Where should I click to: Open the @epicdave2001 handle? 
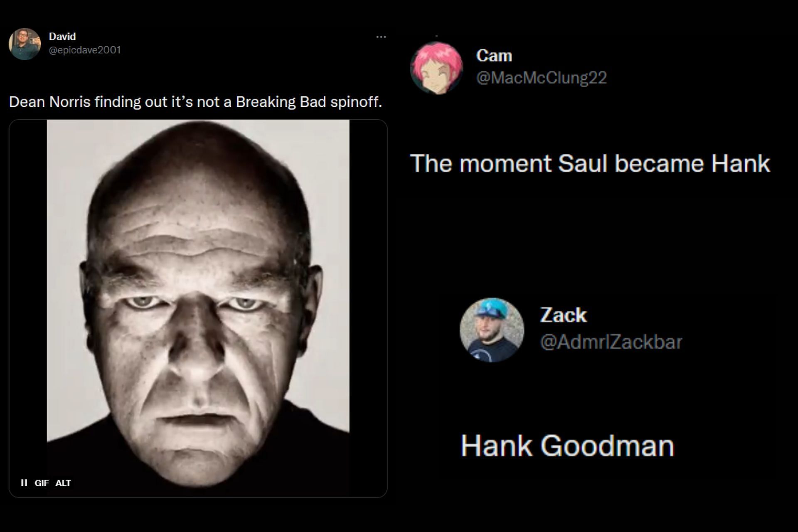[x=85, y=50]
